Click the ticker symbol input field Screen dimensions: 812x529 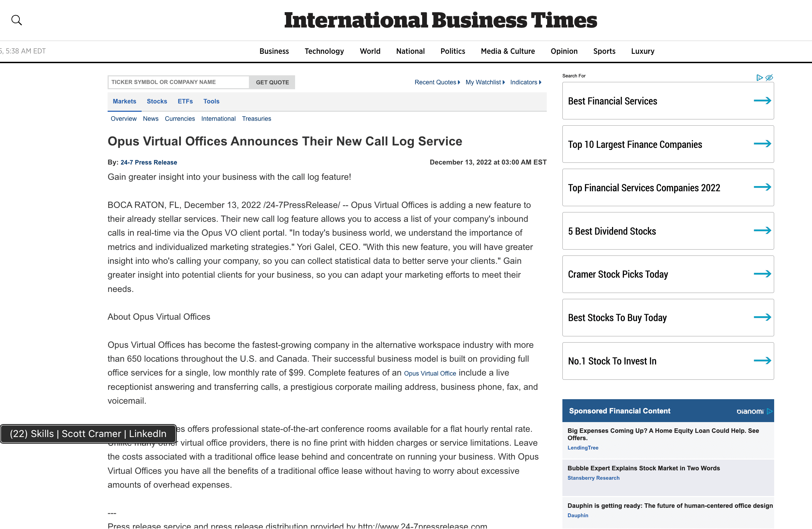point(179,82)
